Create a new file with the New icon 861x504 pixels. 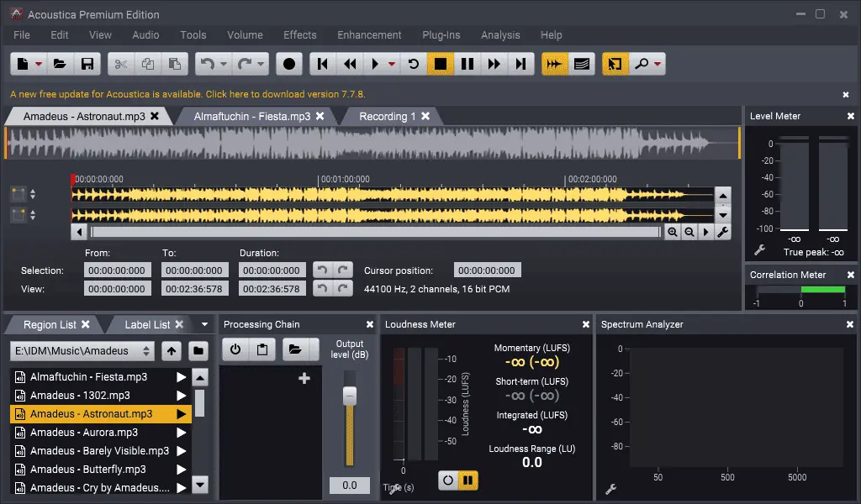pyautogui.click(x=23, y=64)
